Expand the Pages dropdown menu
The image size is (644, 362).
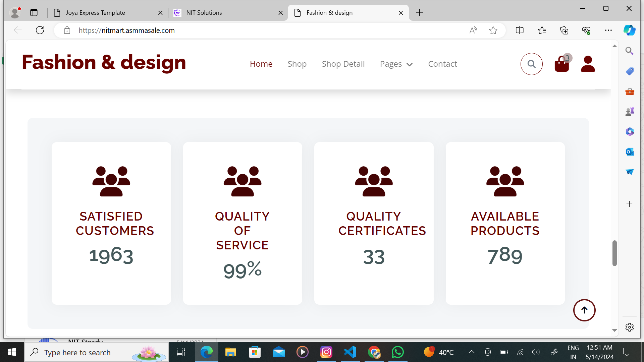click(396, 64)
